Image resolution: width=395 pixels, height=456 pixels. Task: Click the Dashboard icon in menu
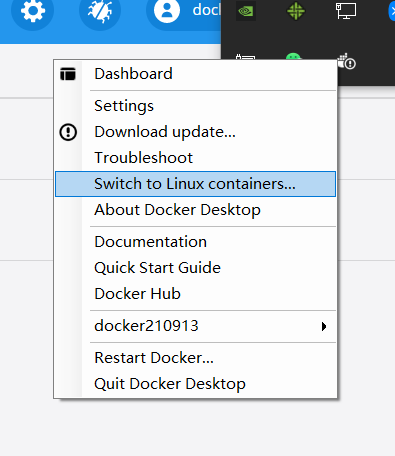click(x=68, y=74)
